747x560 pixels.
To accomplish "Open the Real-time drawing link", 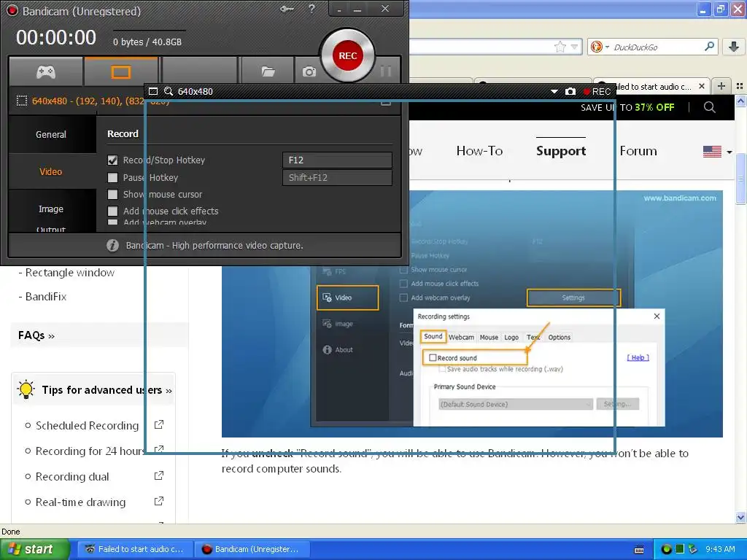I will pyautogui.click(x=80, y=502).
